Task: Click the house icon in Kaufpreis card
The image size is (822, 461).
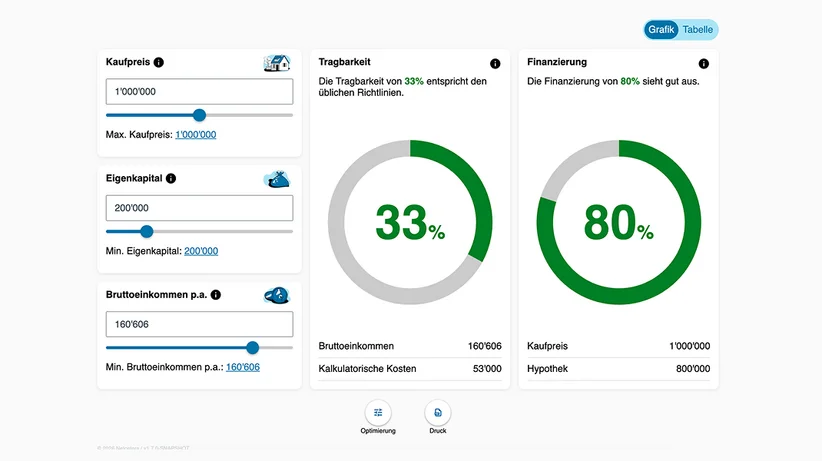Action: [277, 63]
